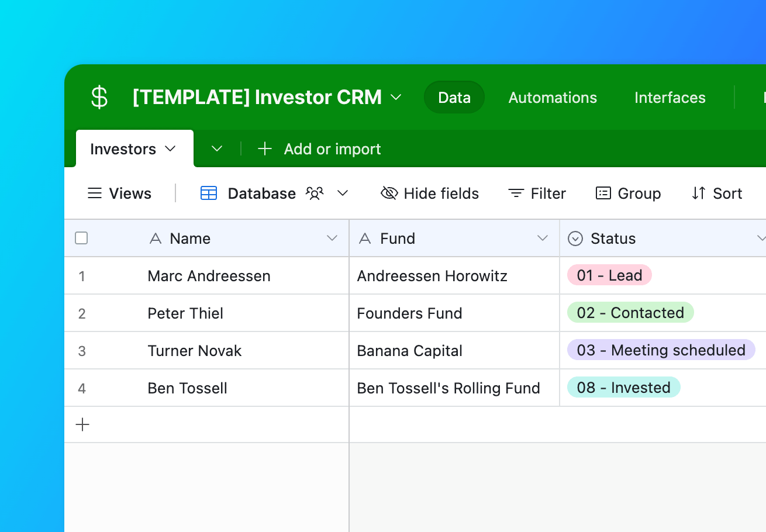Open the Investor CRM base name dropdown
766x532 pixels.
396,97
